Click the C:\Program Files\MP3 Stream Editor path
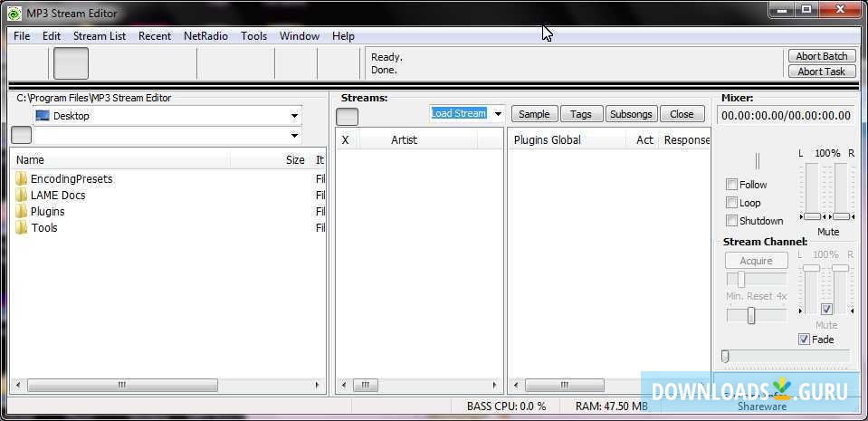 (94, 98)
